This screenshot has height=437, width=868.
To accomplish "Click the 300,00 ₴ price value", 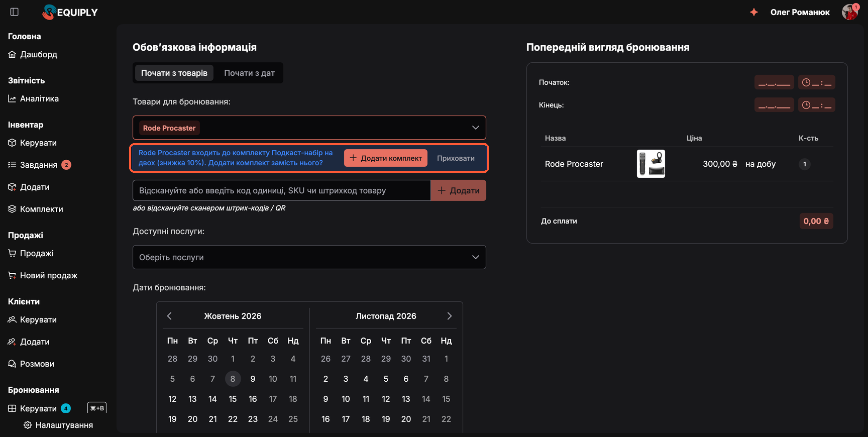I will [x=720, y=164].
